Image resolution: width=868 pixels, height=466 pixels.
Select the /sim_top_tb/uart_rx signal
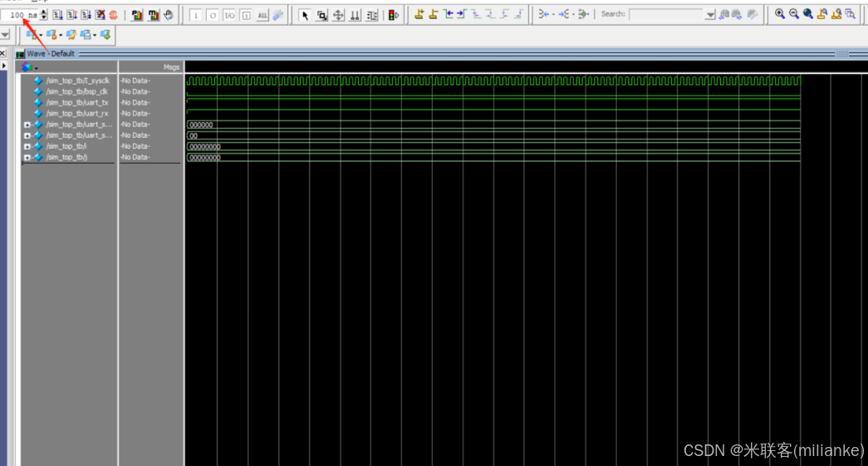(77, 114)
